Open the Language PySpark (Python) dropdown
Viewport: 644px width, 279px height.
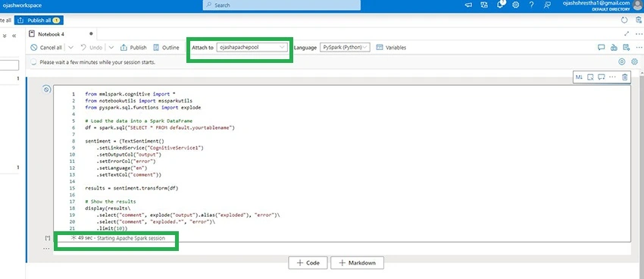(x=345, y=47)
